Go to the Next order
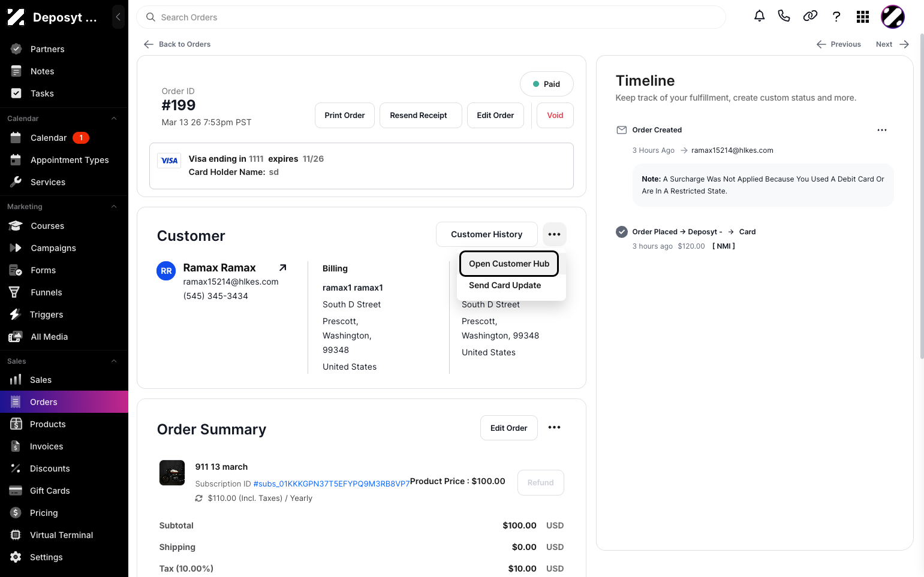Viewport: 924px width, 577px height. [x=893, y=44]
